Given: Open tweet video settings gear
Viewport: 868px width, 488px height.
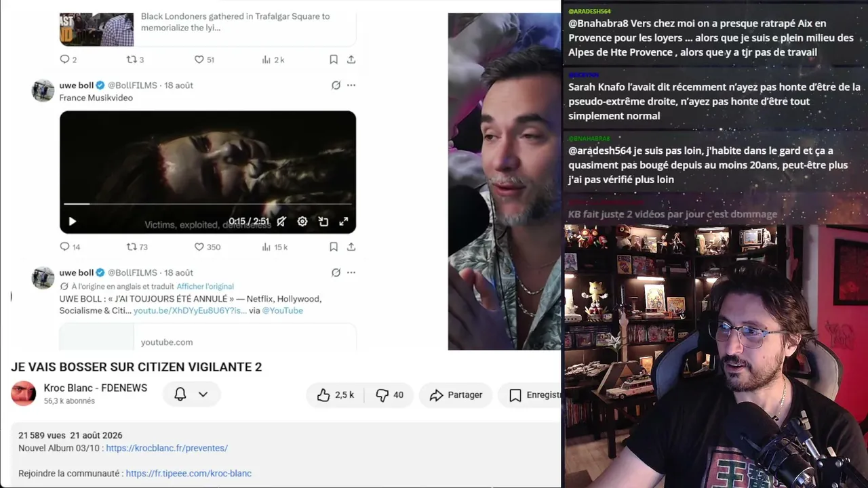Looking at the screenshot, I should (302, 221).
